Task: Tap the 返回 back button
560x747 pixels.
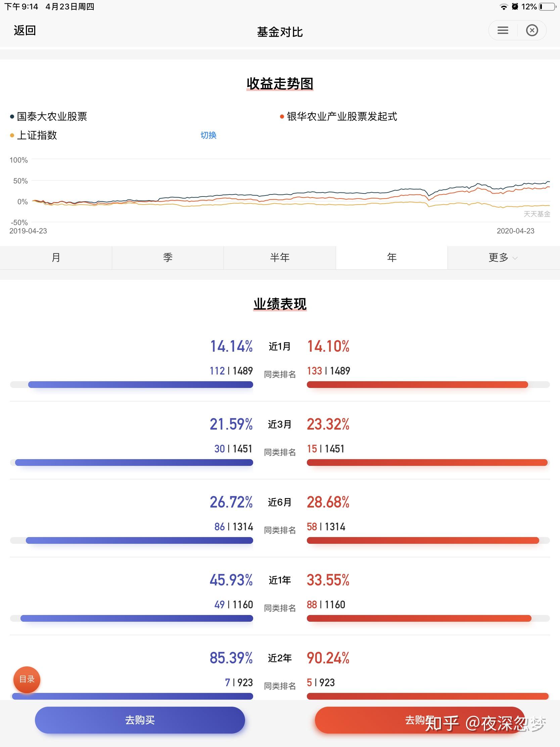Action: tap(25, 30)
